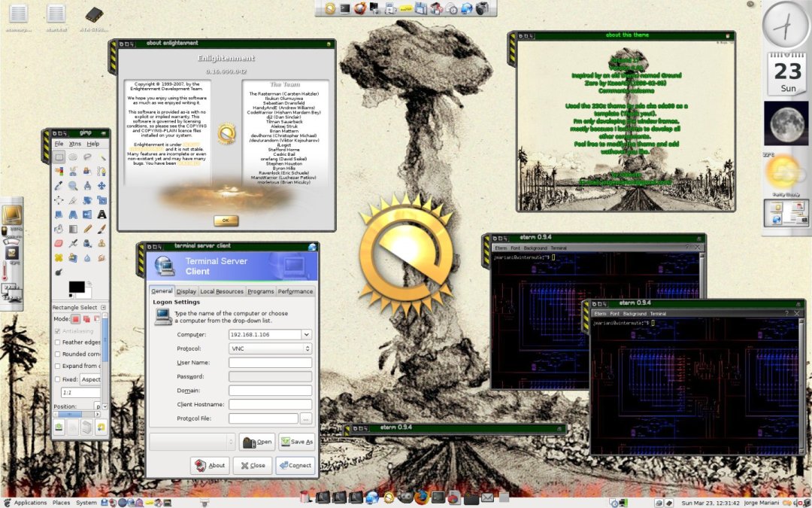The width and height of the screenshot is (812, 508).
Task: Choose the Add to selection mode button
Action: click(x=86, y=319)
